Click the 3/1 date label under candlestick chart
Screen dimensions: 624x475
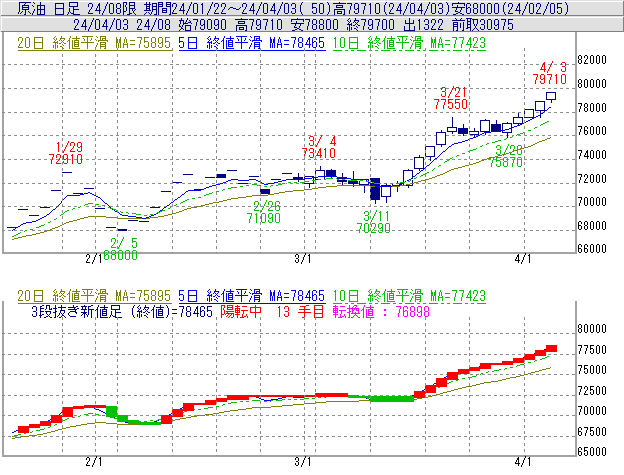pyautogui.click(x=303, y=259)
